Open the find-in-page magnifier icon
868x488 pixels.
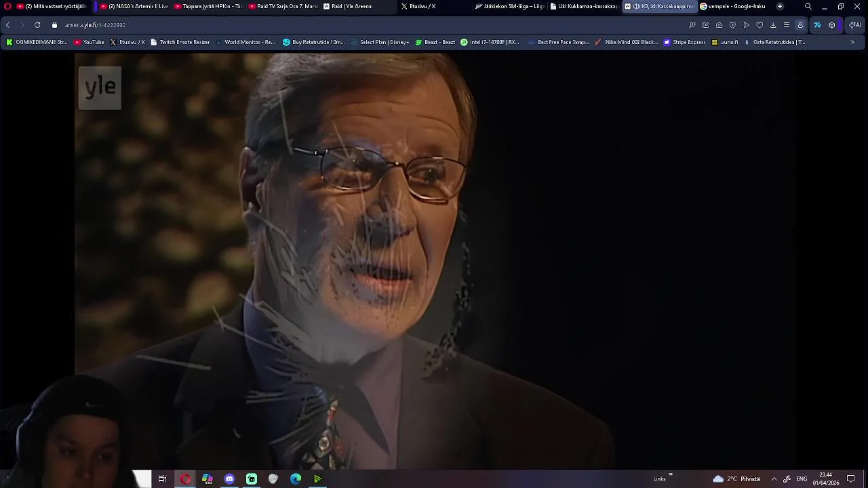click(x=692, y=25)
